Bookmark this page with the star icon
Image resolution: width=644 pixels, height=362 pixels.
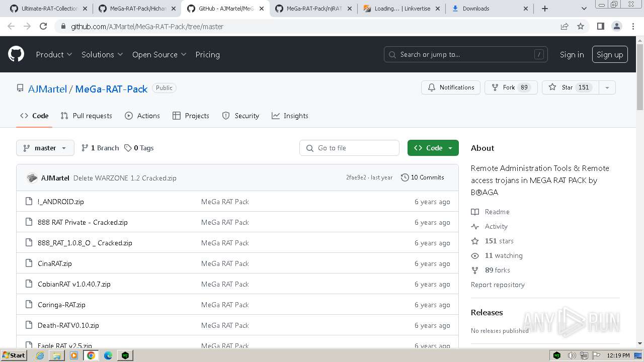pyautogui.click(x=581, y=26)
